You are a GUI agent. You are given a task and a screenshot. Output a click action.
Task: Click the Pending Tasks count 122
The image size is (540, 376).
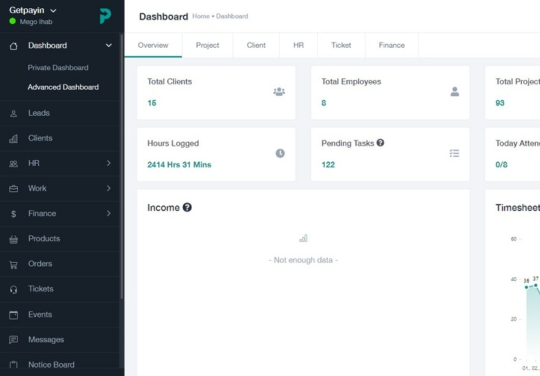[328, 165]
